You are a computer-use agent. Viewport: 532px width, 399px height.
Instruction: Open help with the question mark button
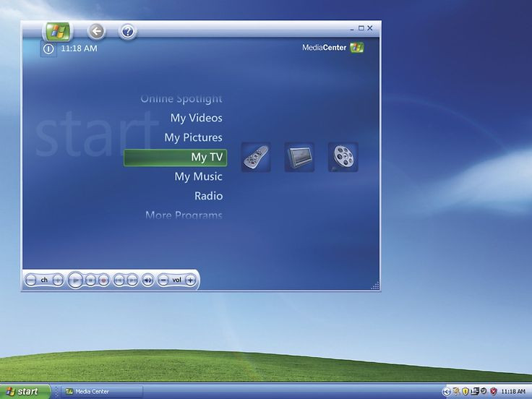128,31
